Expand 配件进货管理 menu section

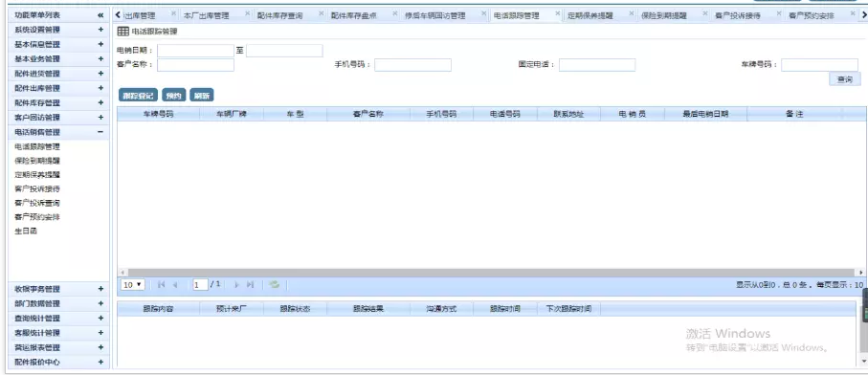(x=100, y=74)
